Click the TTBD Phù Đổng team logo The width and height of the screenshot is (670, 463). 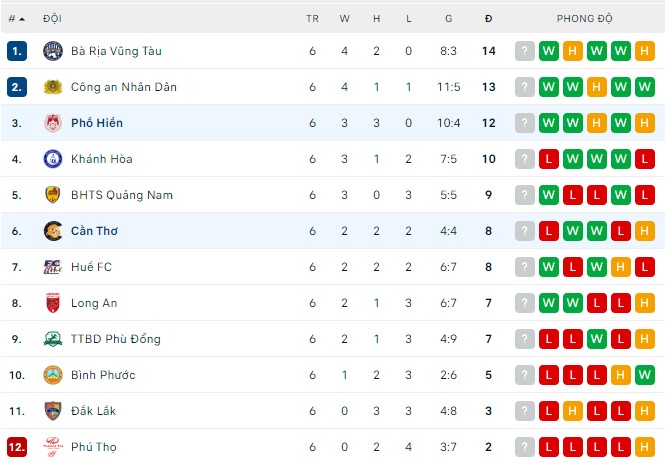(x=52, y=339)
